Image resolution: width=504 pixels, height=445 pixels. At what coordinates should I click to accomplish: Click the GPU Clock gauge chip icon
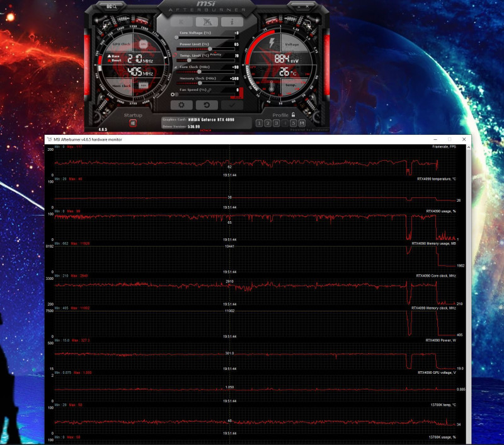click(x=144, y=44)
